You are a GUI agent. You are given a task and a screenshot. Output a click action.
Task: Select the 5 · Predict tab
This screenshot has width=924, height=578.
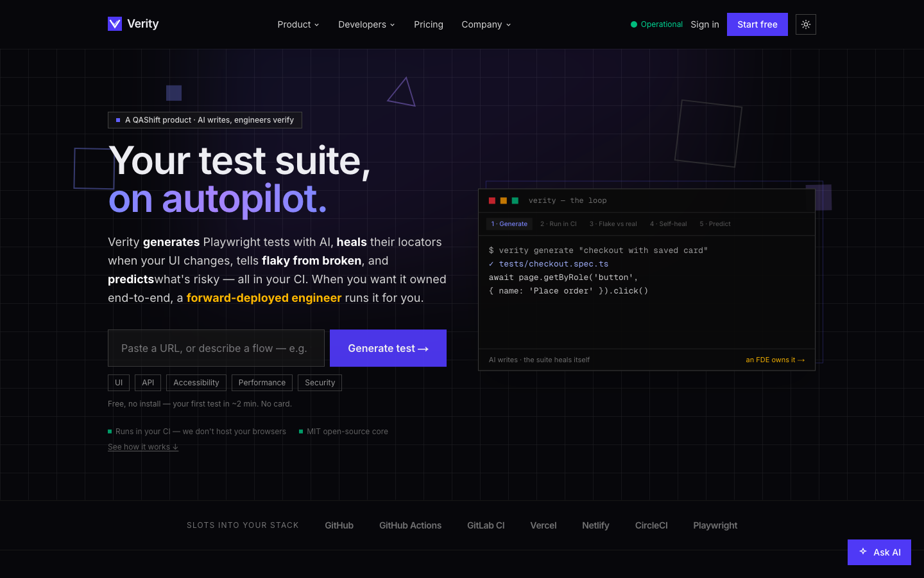(715, 224)
